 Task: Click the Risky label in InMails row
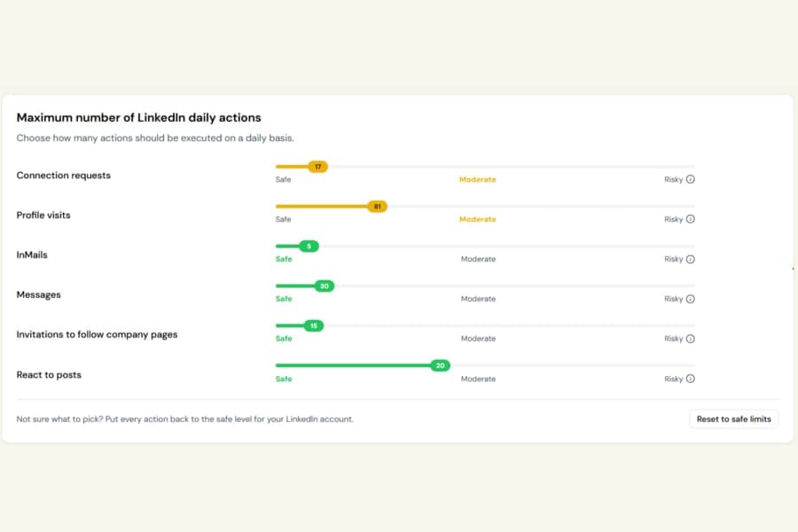point(673,259)
